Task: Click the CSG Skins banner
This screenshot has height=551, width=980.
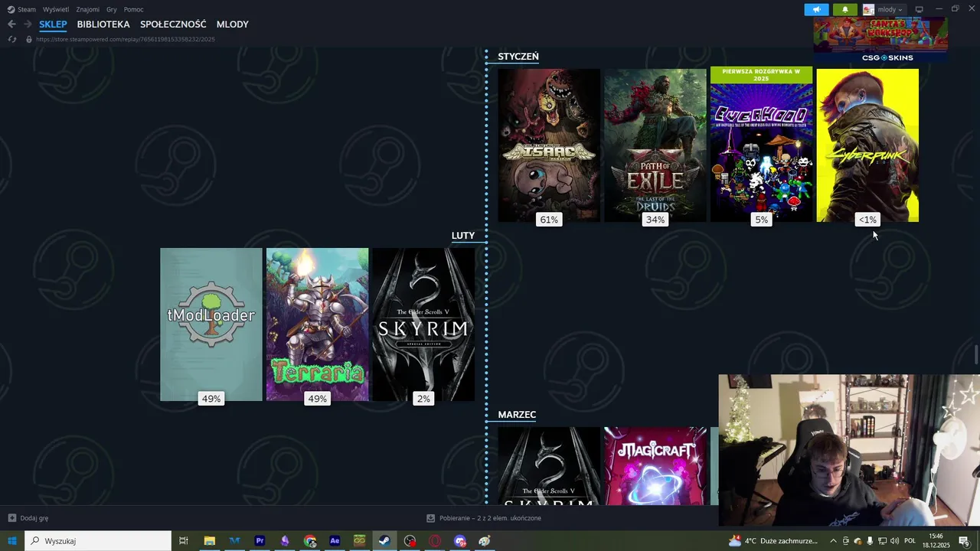Action: 880,41
